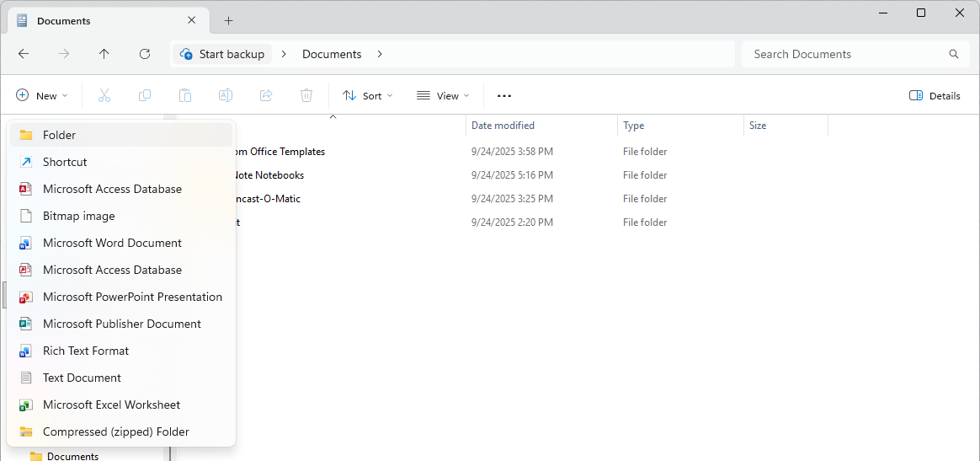Go back using the back arrow

[x=23, y=54]
